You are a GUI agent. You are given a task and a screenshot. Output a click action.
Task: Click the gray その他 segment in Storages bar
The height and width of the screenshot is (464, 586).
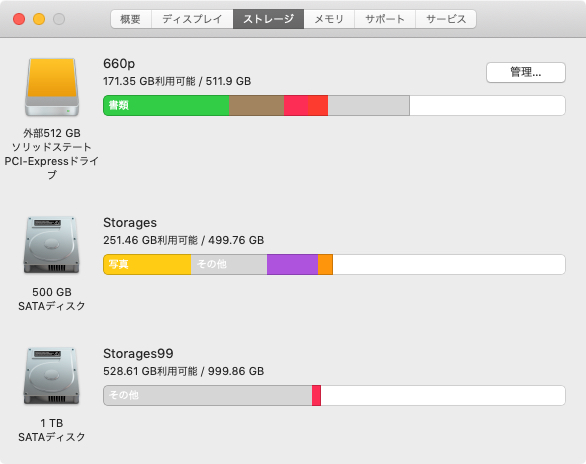(229, 265)
